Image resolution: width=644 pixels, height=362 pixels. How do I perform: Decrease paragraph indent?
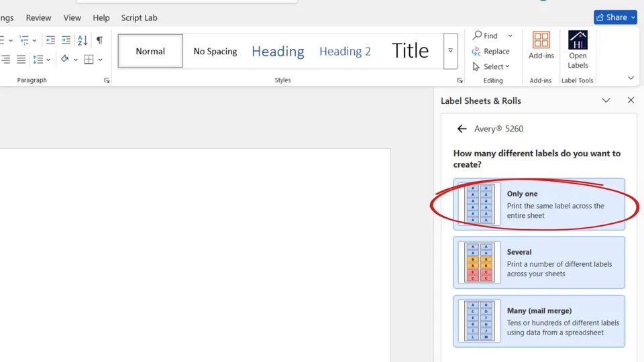[50, 40]
